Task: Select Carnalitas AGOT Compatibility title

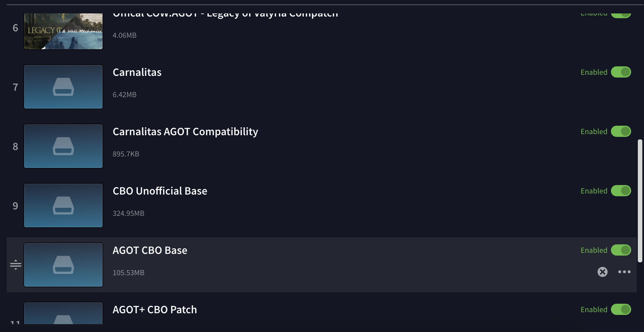Action: (x=185, y=132)
